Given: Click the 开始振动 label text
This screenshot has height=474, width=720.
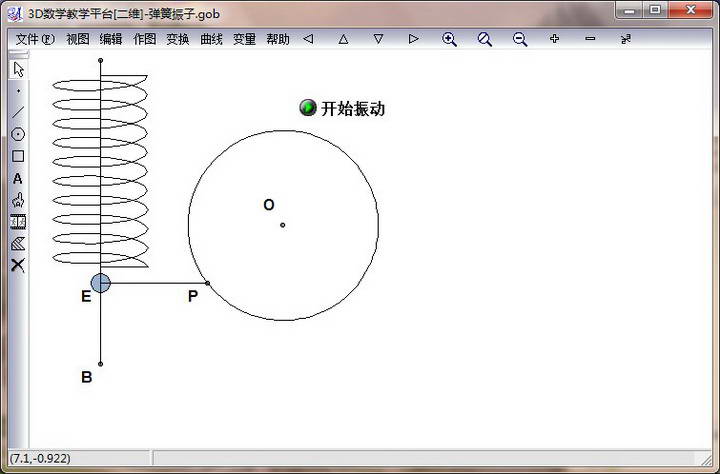Looking at the screenshot, I should [x=353, y=109].
